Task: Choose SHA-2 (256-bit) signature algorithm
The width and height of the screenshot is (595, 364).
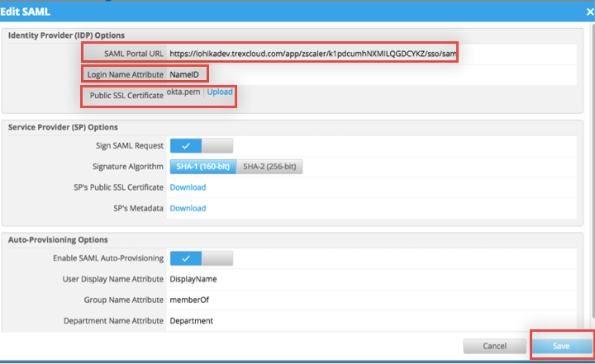Action: (x=269, y=166)
